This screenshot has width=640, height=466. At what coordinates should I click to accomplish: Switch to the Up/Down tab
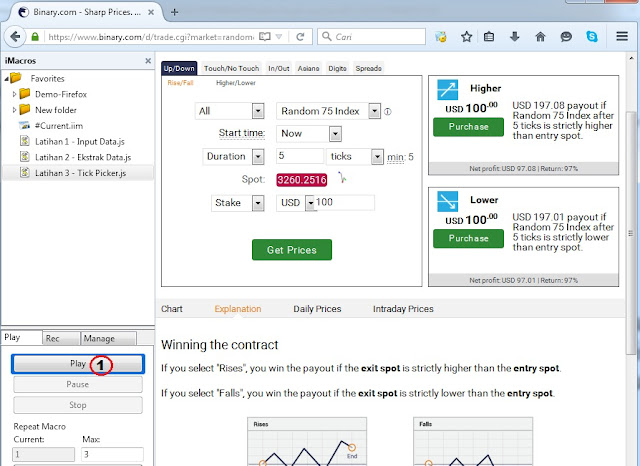pyautogui.click(x=179, y=68)
